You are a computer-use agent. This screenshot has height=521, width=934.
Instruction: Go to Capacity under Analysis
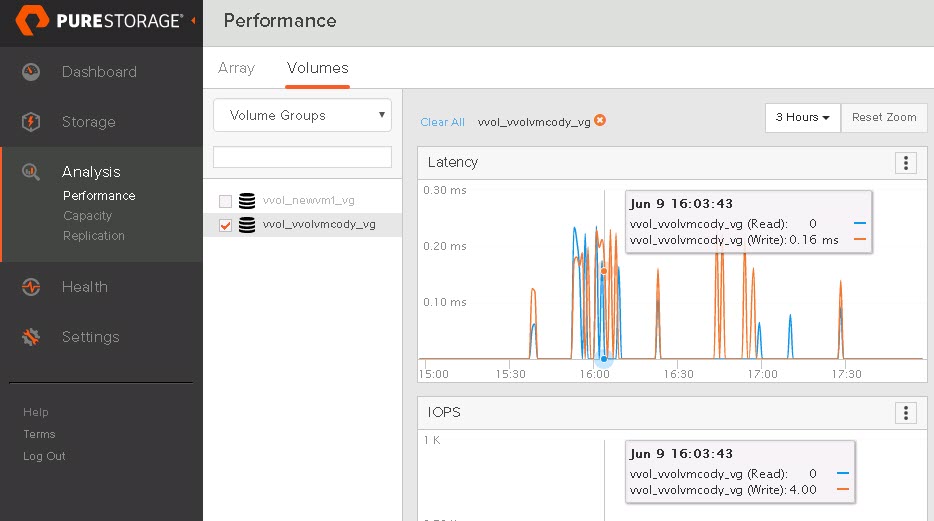pyautogui.click(x=88, y=216)
